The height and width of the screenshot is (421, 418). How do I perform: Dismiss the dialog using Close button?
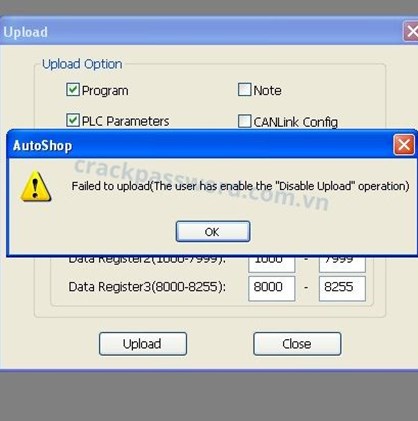(x=297, y=344)
